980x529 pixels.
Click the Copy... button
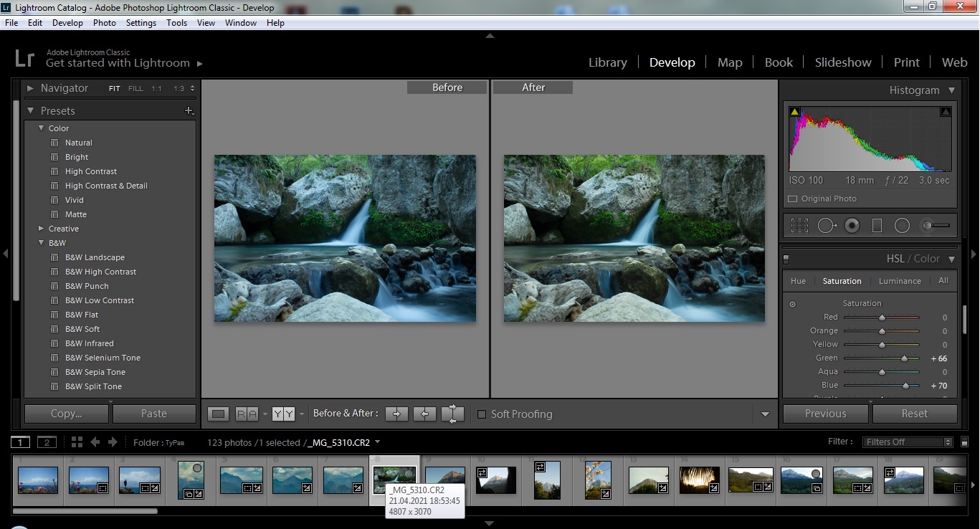(x=67, y=414)
